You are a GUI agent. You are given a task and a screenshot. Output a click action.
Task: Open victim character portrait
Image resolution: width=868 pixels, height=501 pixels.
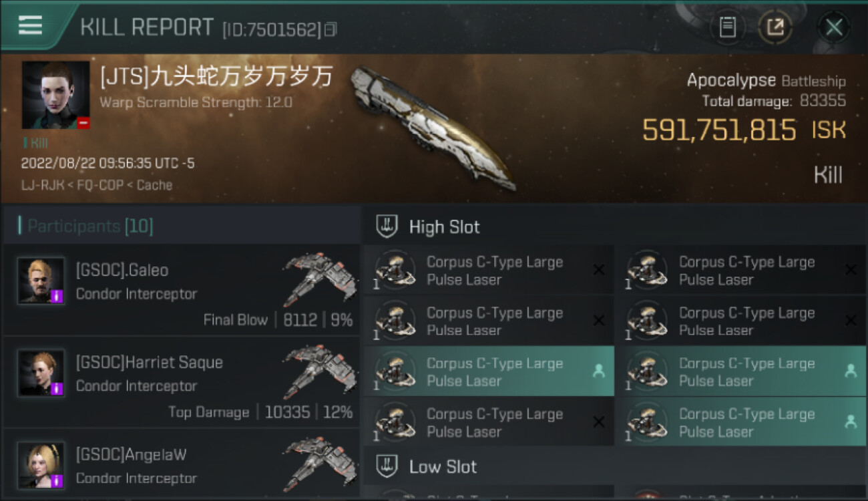coord(55,95)
